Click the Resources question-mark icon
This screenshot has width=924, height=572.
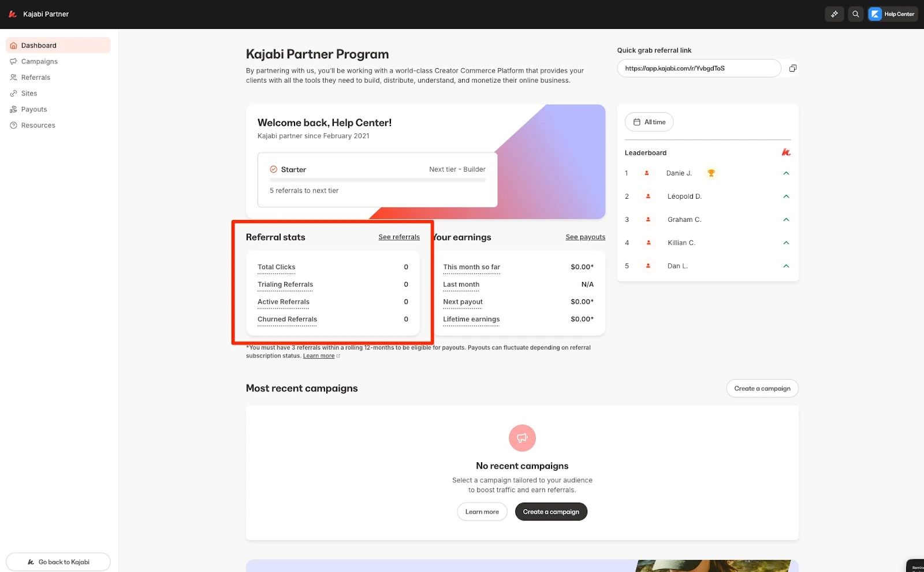click(13, 125)
